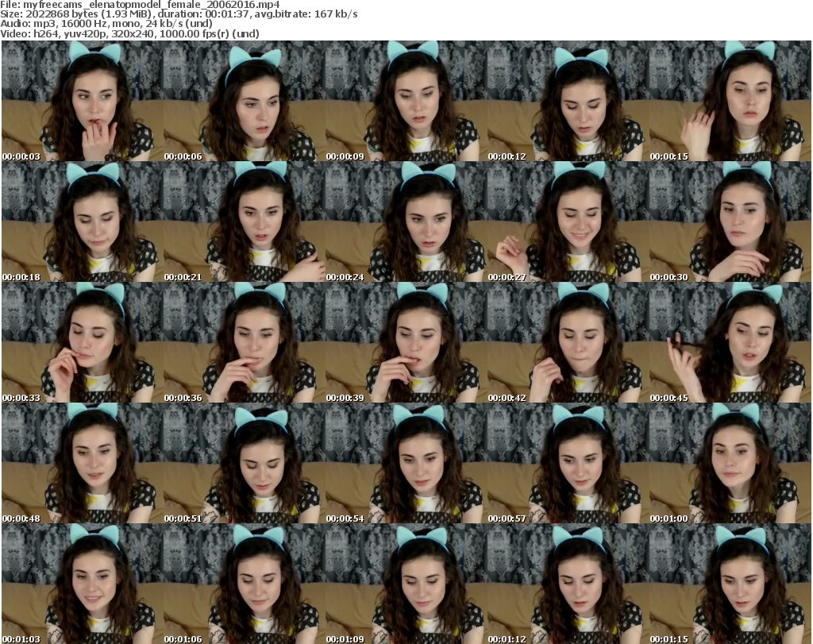Select the thumbnail frame stamped 00:00:03
Viewport: 813px width, 644px height.
click(82, 101)
